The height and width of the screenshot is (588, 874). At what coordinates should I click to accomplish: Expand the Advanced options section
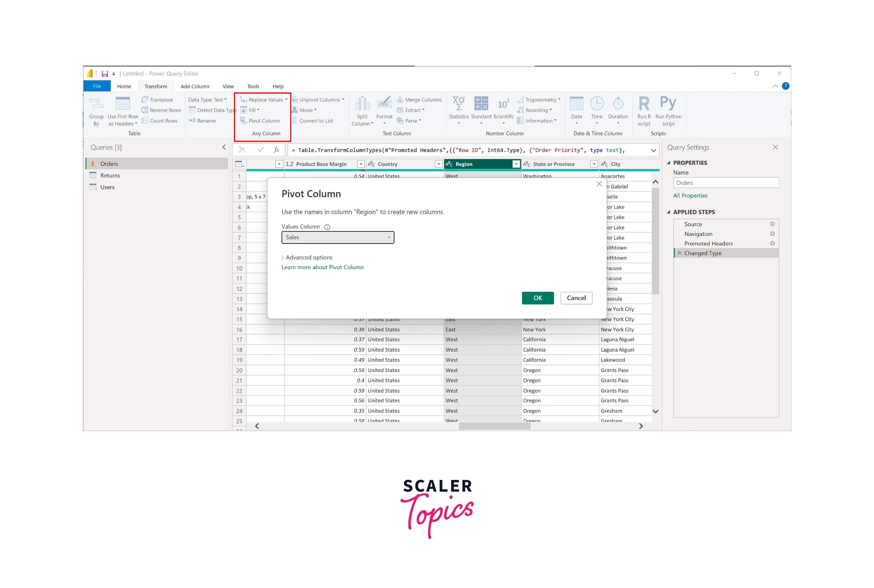[x=307, y=258]
